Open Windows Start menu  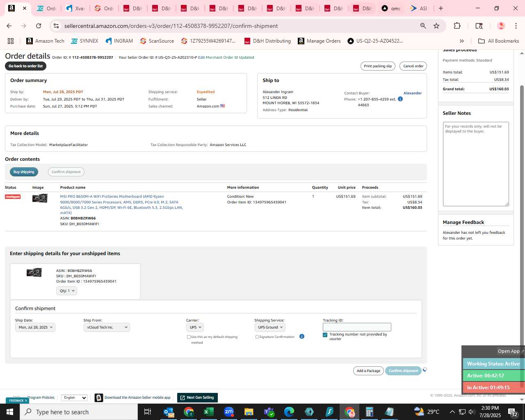10,412
